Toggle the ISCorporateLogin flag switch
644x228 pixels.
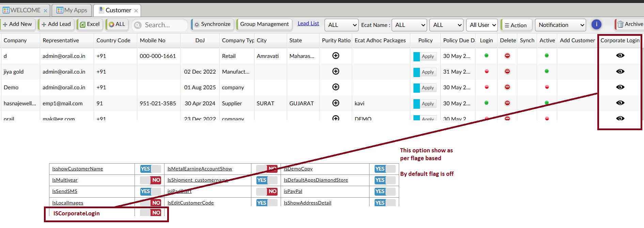coord(151,213)
